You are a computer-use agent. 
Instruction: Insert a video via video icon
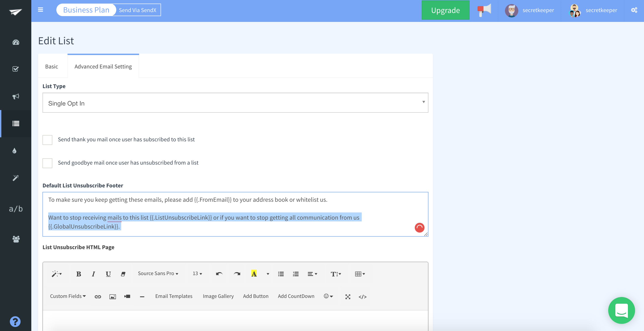[127, 297]
